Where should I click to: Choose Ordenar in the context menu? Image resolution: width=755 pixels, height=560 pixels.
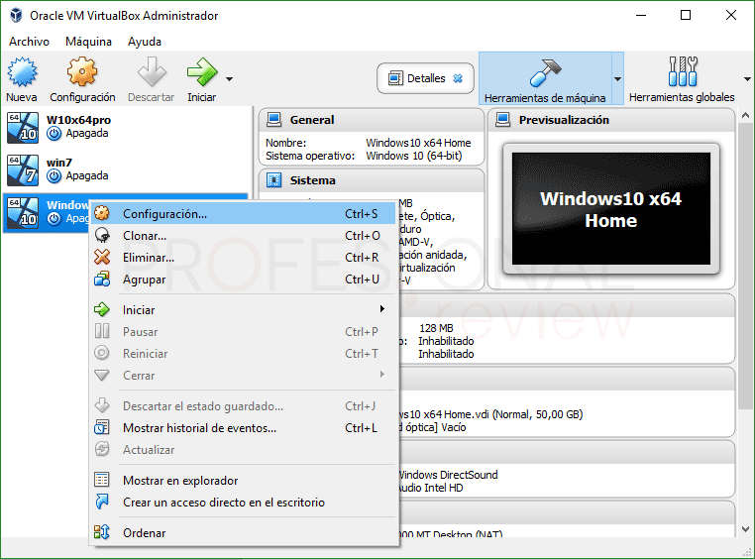click(244, 533)
